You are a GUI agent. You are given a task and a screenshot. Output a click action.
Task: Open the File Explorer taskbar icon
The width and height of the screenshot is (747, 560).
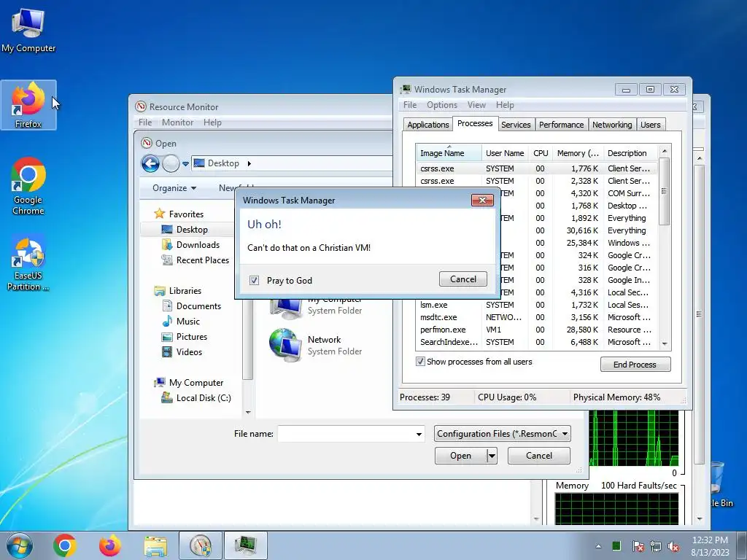155,545
